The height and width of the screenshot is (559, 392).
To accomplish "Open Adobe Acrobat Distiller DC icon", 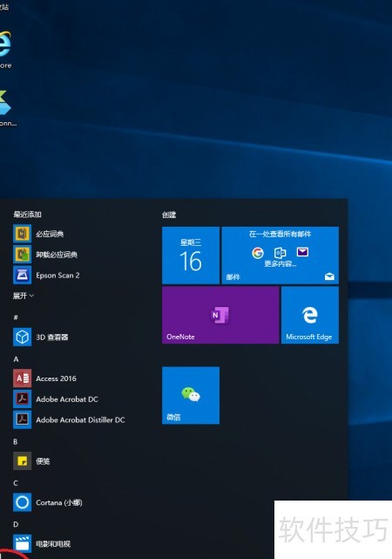I will point(22,419).
